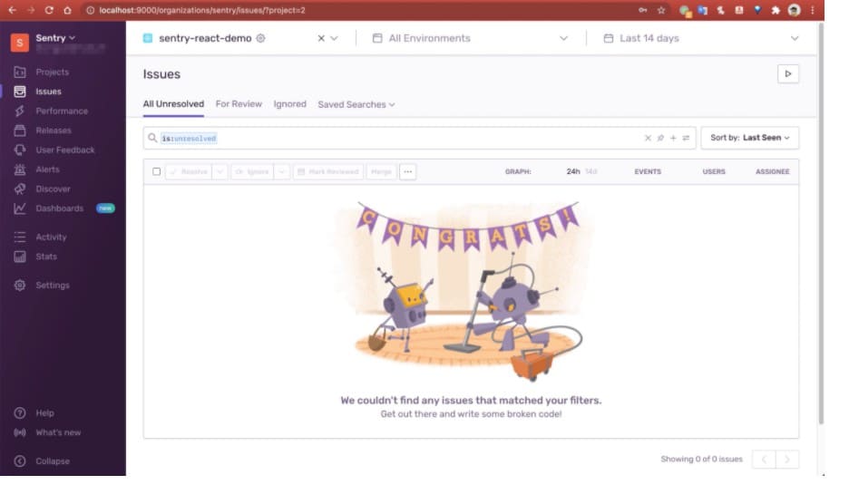Switch the graph to 14d view
Image resolution: width=849 pixels, height=504 pixels.
[590, 171]
